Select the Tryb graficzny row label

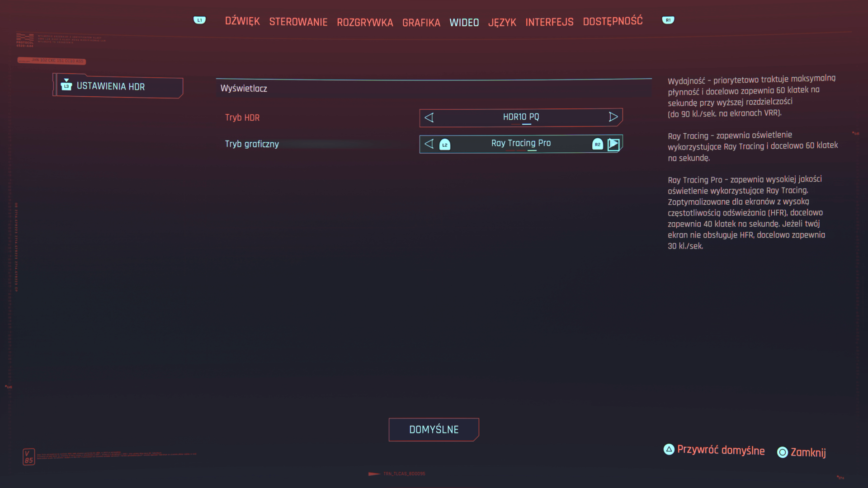[x=252, y=144]
